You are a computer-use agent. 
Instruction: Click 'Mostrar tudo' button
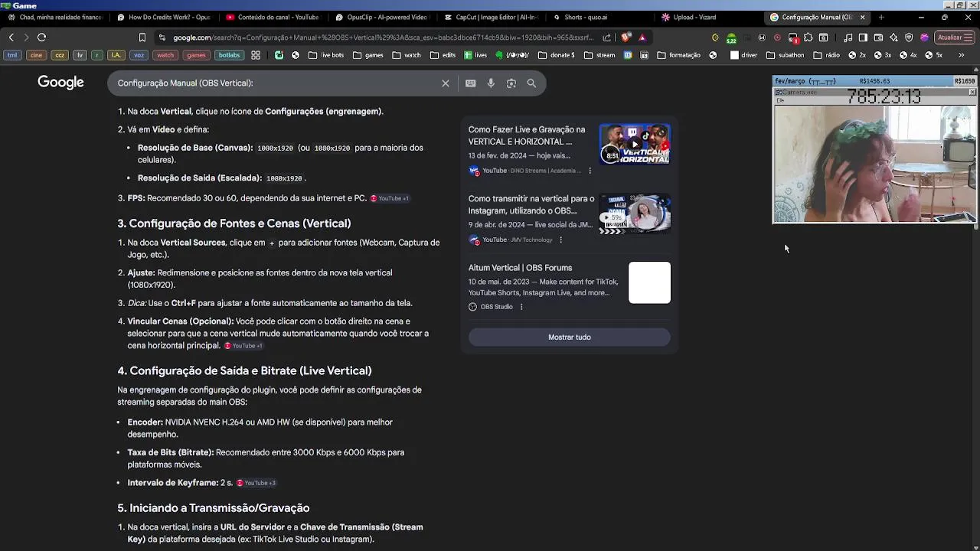[569, 337]
